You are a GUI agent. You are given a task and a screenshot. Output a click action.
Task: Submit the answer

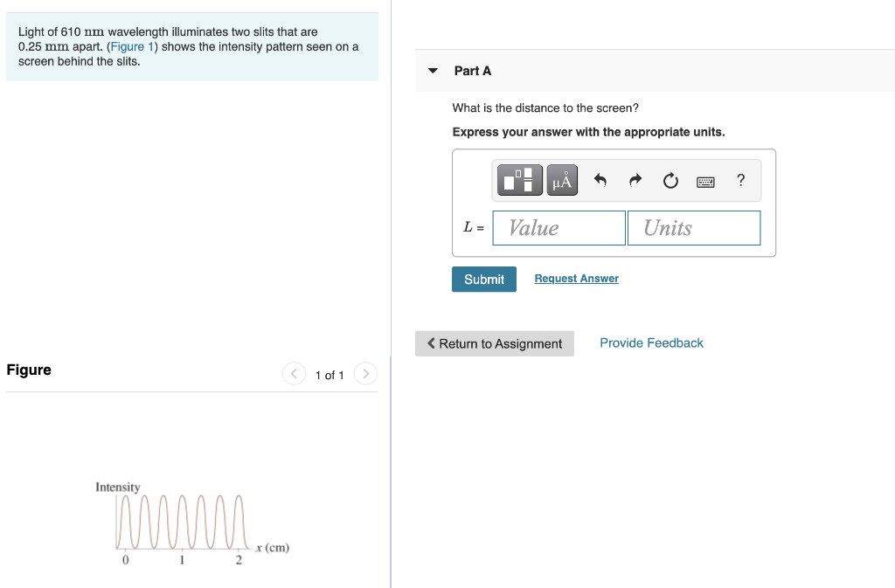point(484,280)
